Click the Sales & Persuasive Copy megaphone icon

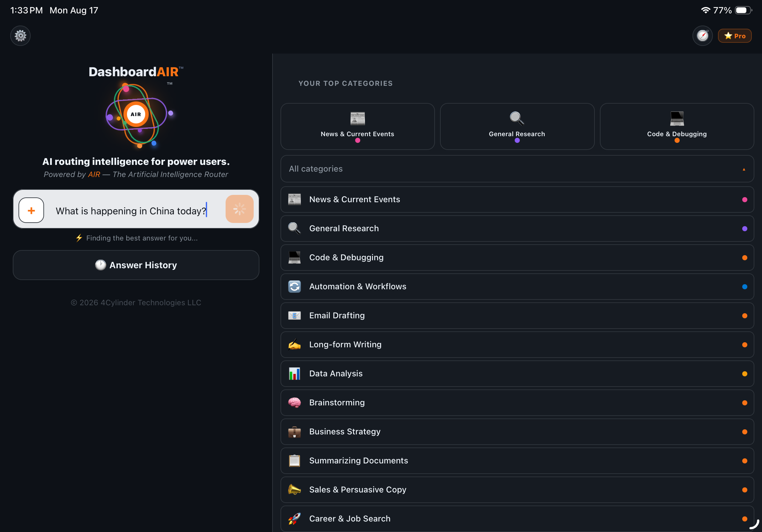click(x=295, y=490)
